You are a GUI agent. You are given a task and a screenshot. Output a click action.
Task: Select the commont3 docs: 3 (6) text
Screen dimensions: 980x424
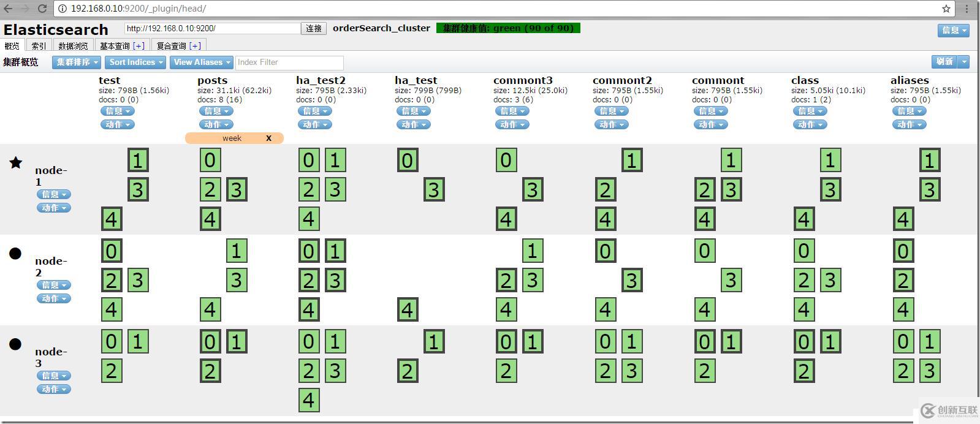513,99
